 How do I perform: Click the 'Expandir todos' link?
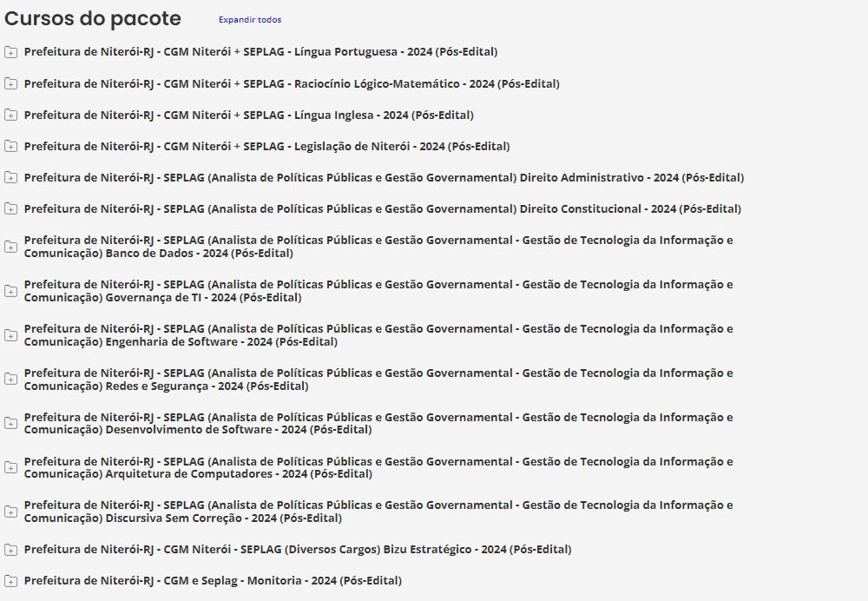click(250, 20)
